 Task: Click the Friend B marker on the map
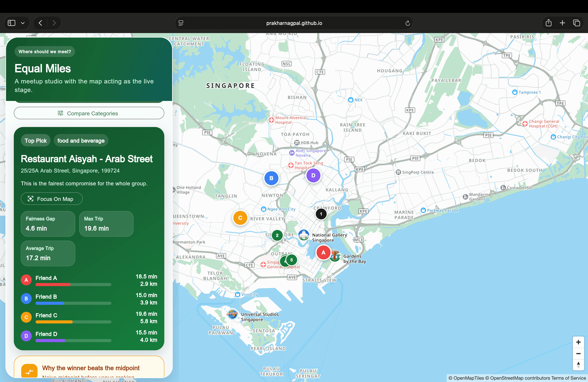pos(271,178)
